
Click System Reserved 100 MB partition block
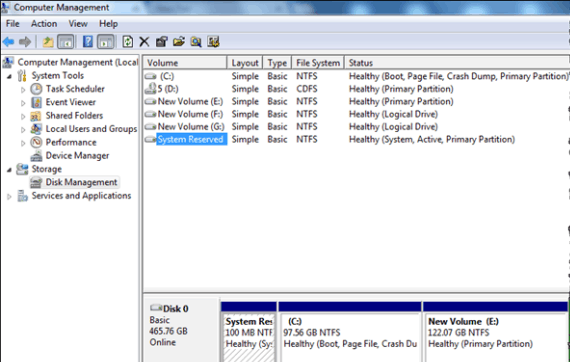pyautogui.click(x=249, y=332)
